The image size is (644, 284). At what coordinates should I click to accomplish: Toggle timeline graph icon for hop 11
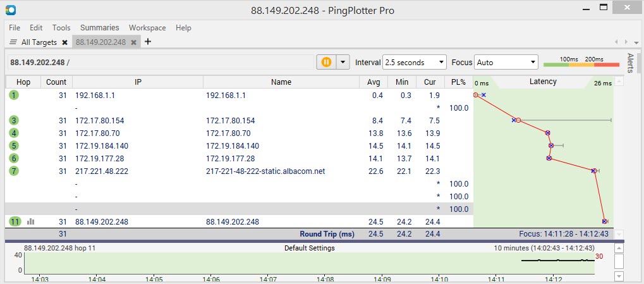coord(31,221)
